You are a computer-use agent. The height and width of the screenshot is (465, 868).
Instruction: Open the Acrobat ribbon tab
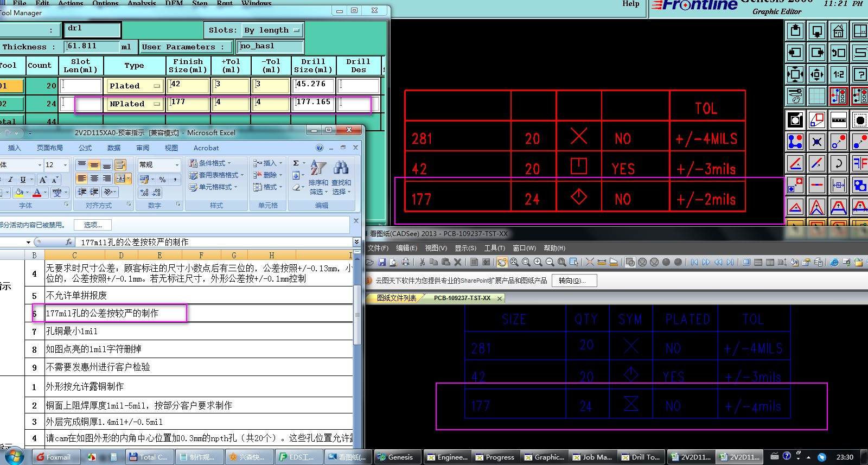pyautogui.click(x=206, y=148)
